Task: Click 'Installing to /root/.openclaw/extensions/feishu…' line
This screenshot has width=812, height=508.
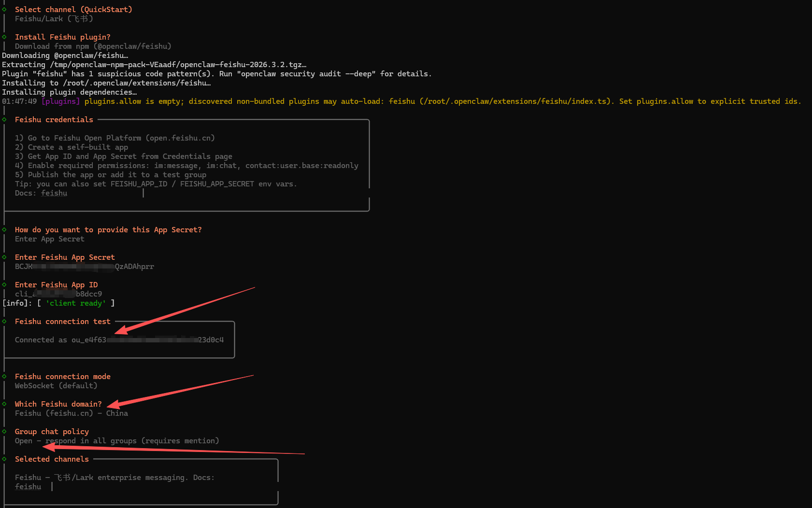Action: tap(106, 83)
